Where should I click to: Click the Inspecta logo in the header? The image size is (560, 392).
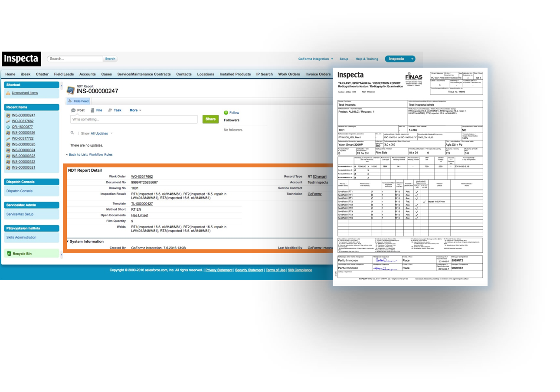pos(21,58)
